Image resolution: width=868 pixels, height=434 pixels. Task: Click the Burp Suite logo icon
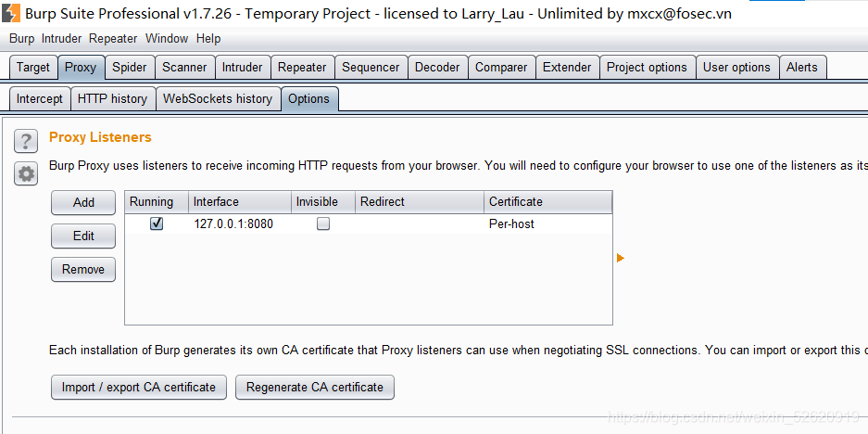(10, 13)
